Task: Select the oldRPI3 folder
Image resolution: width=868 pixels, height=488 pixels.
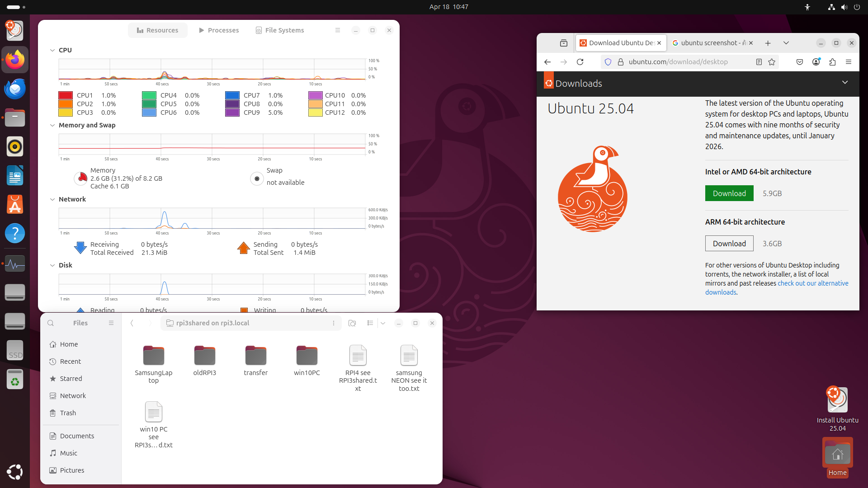Action: (x=205, y=361)
